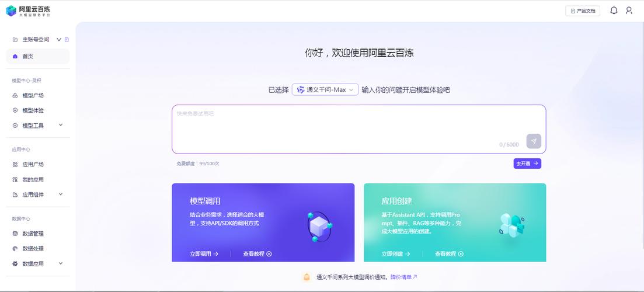The width and height of the screenshot is (644, 292).
Task: Click the blocks illustration on 应用创建 card
Action: tap(511, 225)
